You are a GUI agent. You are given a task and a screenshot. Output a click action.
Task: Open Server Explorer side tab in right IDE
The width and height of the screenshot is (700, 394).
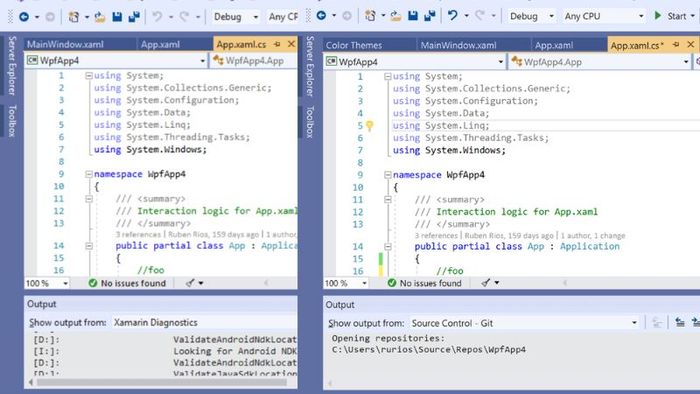[310, 66]
